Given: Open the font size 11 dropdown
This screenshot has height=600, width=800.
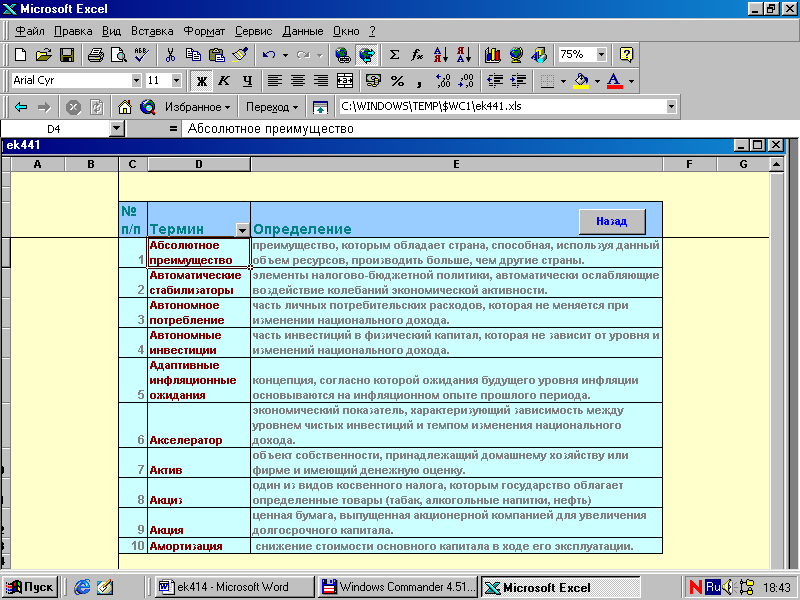Looking at the screenshot, I should tap(177, 81).
